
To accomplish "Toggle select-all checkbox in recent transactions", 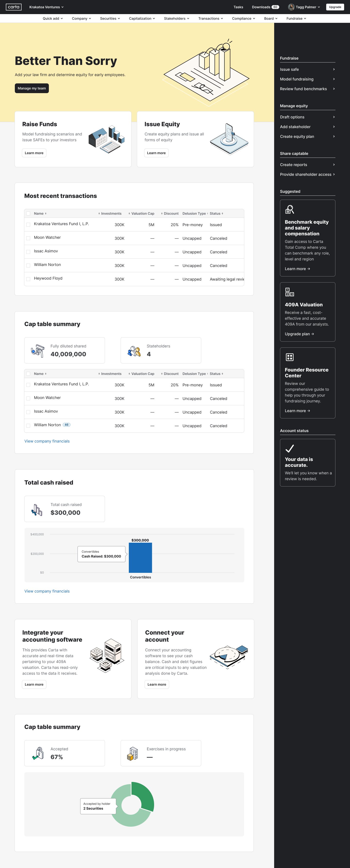I will click(x=28, y=214).
